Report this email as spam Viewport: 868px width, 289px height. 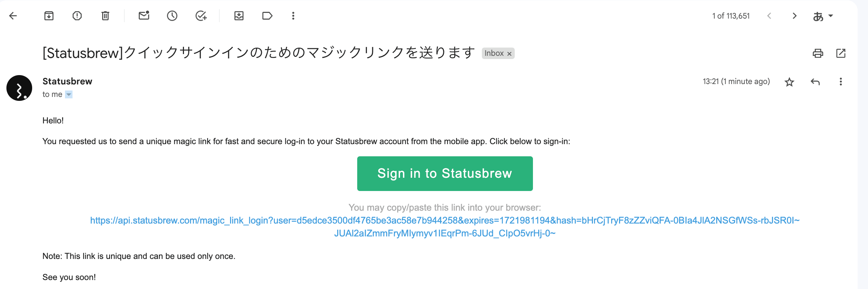77,16
